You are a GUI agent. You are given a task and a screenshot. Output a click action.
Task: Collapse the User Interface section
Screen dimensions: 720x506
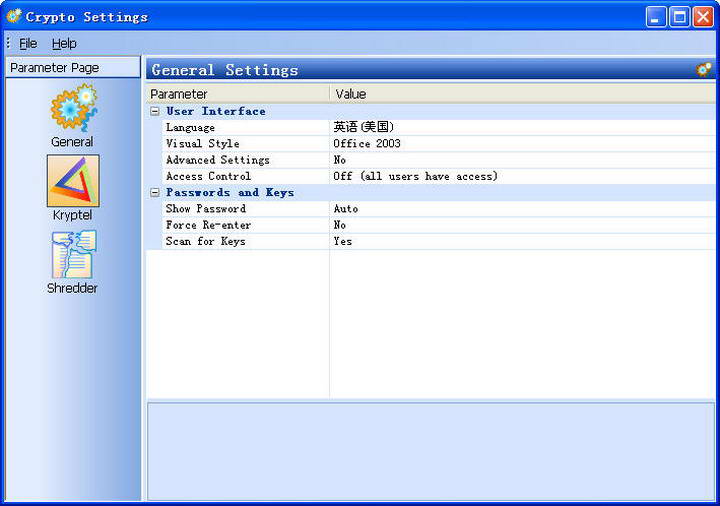(x=155, y=111)
